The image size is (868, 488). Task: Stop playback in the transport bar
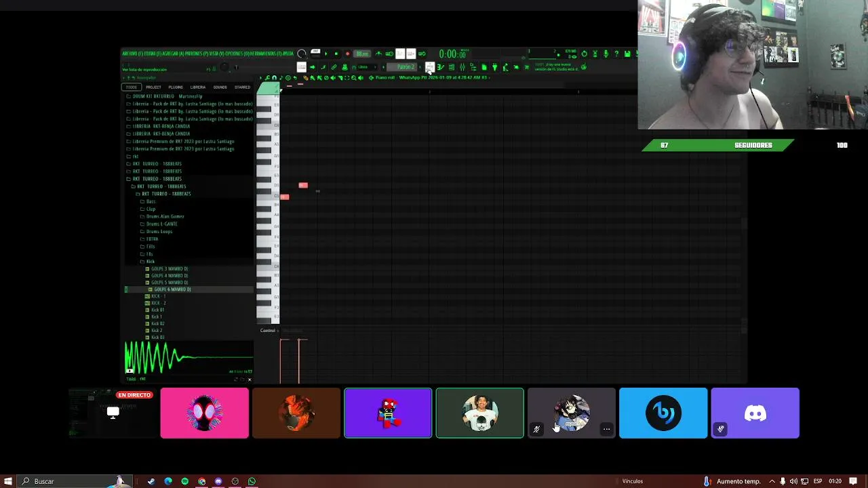pyautogui.click(x=336, y=54)
